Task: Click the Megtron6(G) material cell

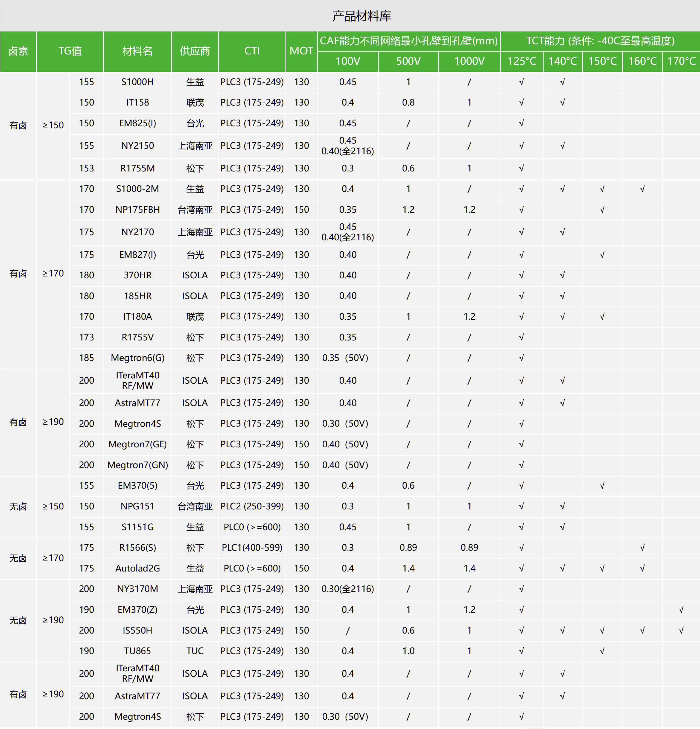Action: coord(137,358)
